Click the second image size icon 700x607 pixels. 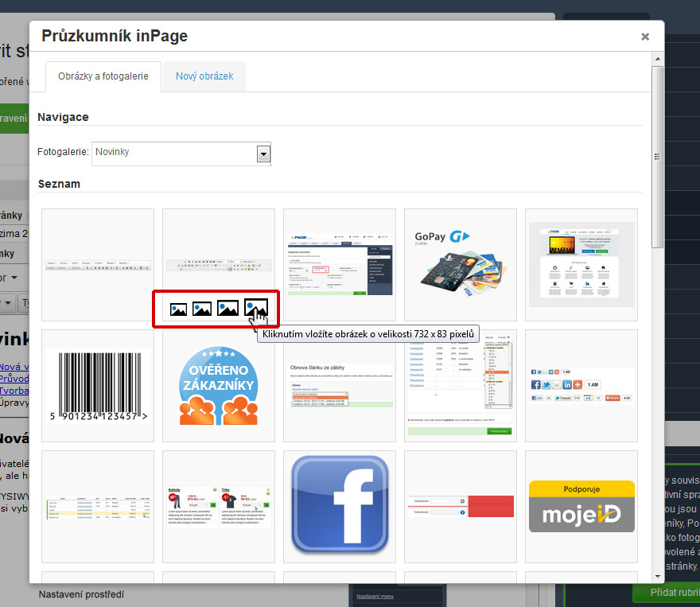click(202, 309)
